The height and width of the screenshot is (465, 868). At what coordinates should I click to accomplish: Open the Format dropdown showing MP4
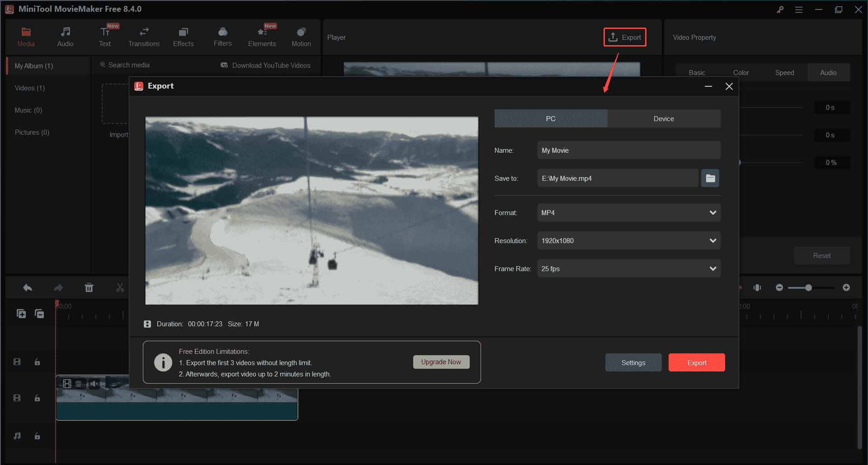[x=629, y=212]
